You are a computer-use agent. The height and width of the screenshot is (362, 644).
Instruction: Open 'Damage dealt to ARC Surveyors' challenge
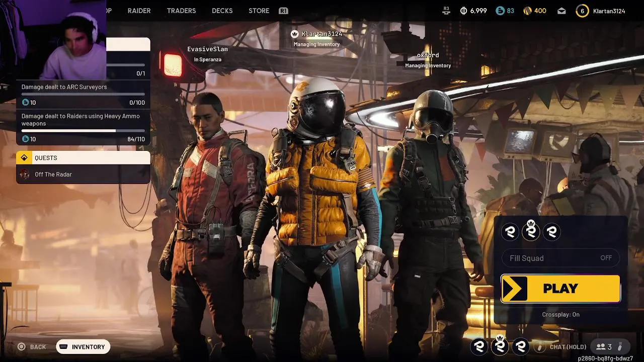83,95
